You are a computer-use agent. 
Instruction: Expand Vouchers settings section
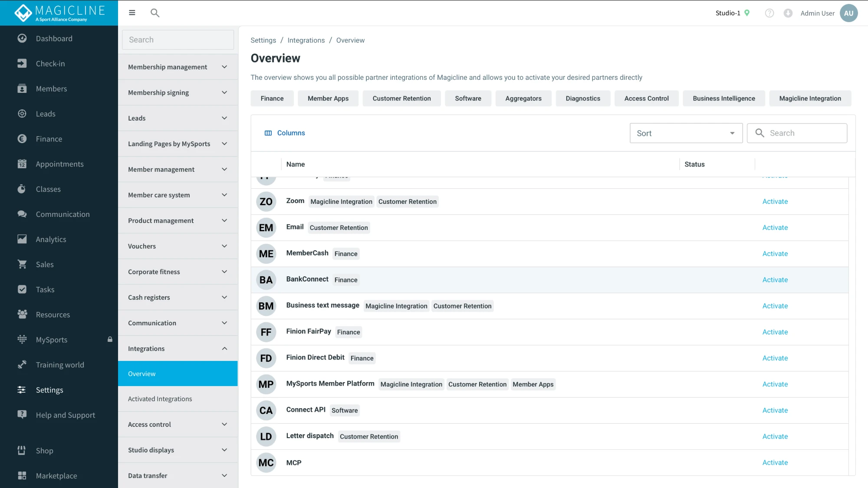(178, 246)
